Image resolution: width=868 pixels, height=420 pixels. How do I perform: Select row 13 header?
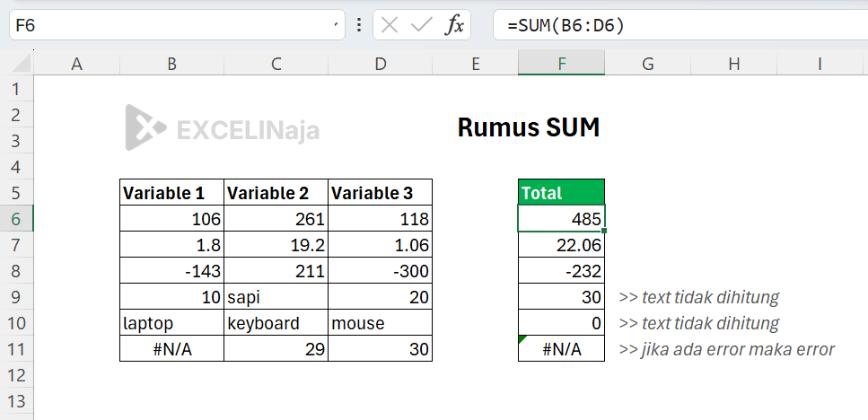[x=17, y=400]
